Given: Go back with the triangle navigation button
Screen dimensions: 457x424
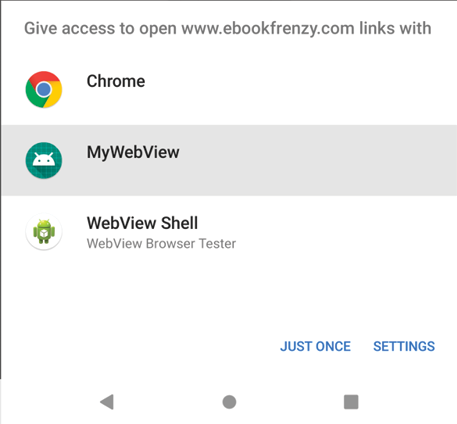Looking at the screenshot, I should [x=107, y=402].
